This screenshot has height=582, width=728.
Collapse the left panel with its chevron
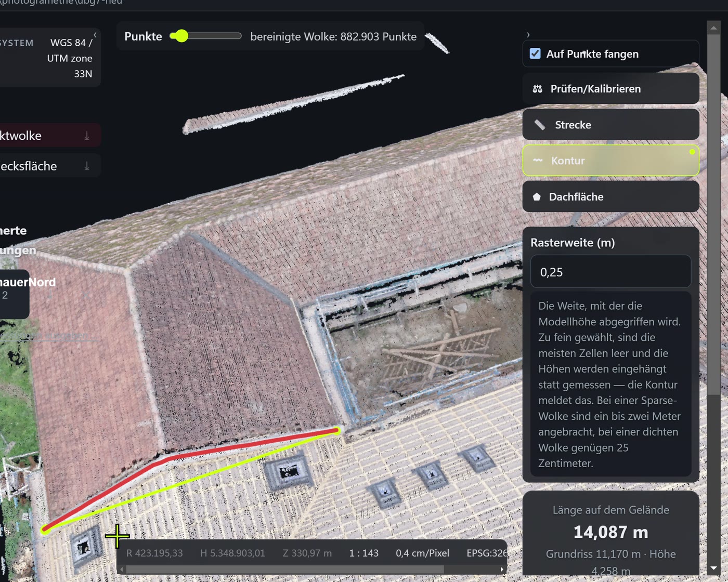[95, 35]
